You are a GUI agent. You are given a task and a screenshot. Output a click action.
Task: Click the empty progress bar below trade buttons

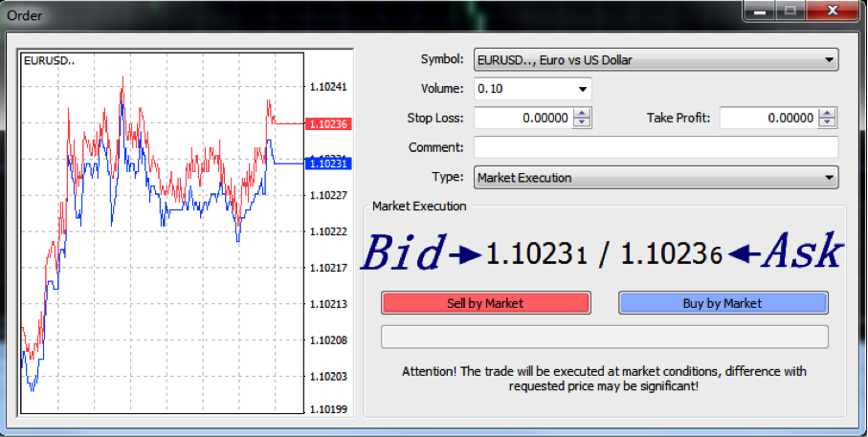point(604,337)
